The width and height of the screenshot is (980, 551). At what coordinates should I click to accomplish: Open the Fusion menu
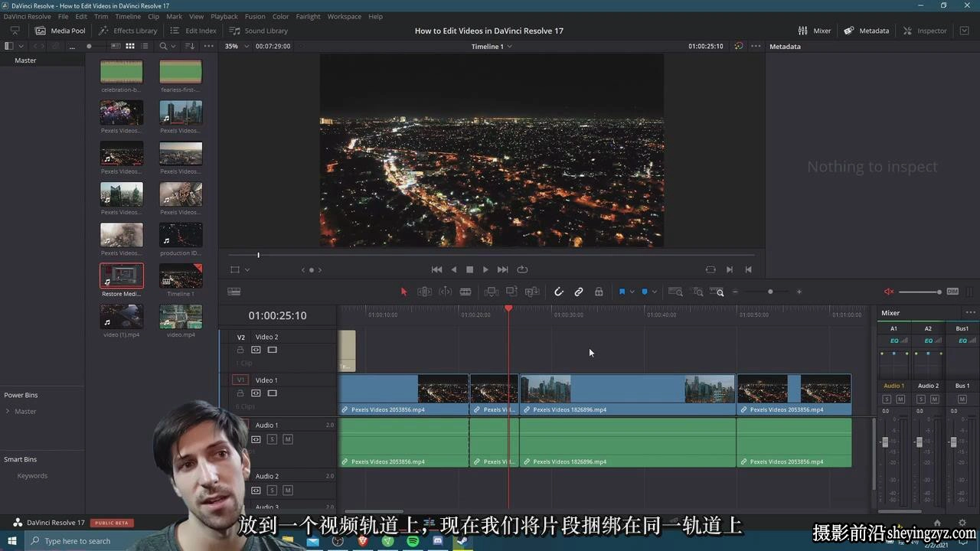[255, 16]
